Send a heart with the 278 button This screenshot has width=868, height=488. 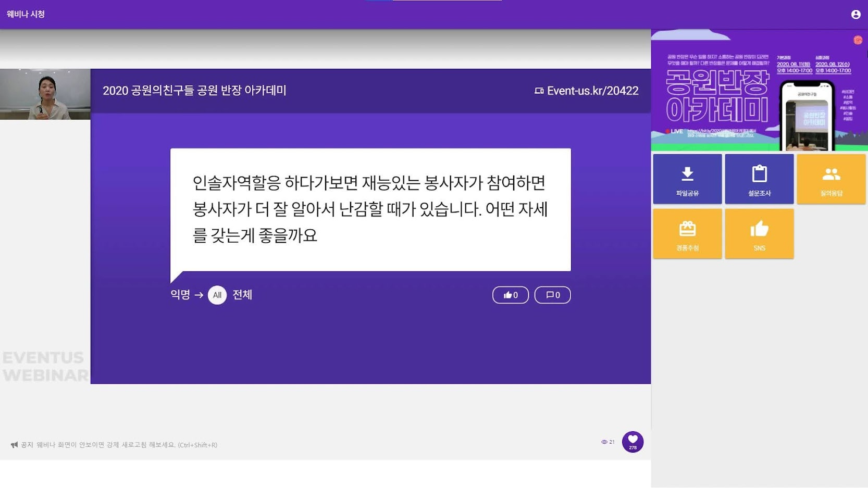tap(633, 442)
